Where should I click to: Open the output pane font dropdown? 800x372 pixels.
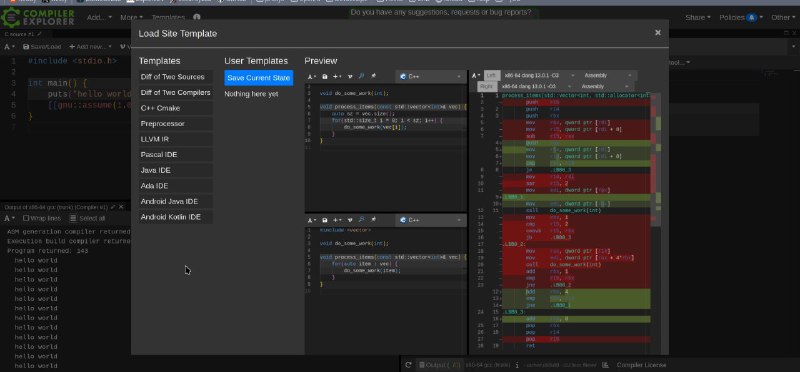coord(9,218)
